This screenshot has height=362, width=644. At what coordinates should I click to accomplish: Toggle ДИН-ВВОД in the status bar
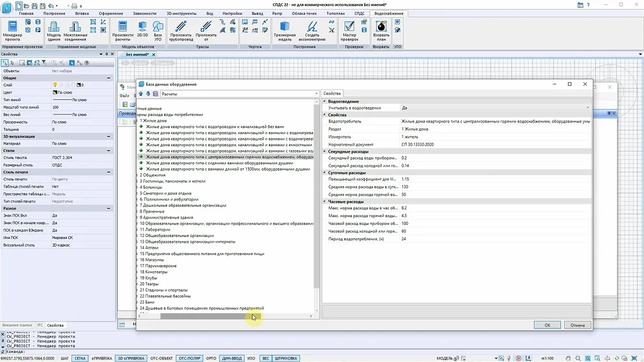tap(232, 358)
